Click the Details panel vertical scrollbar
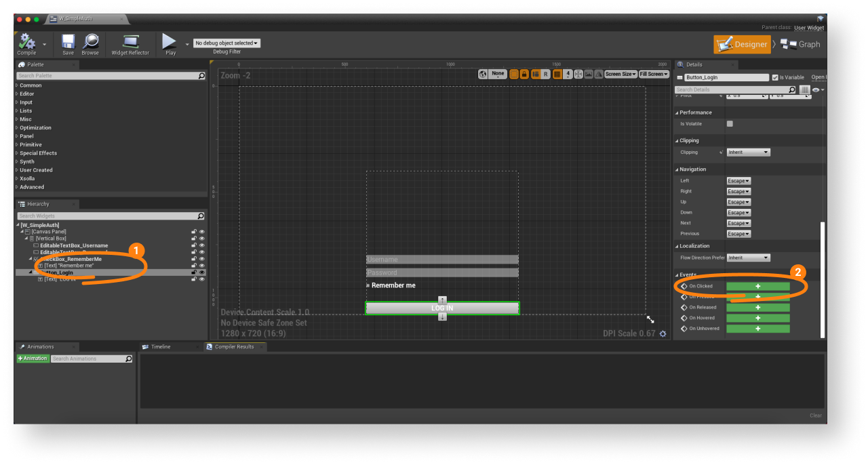868x465 pixels. 823,278
